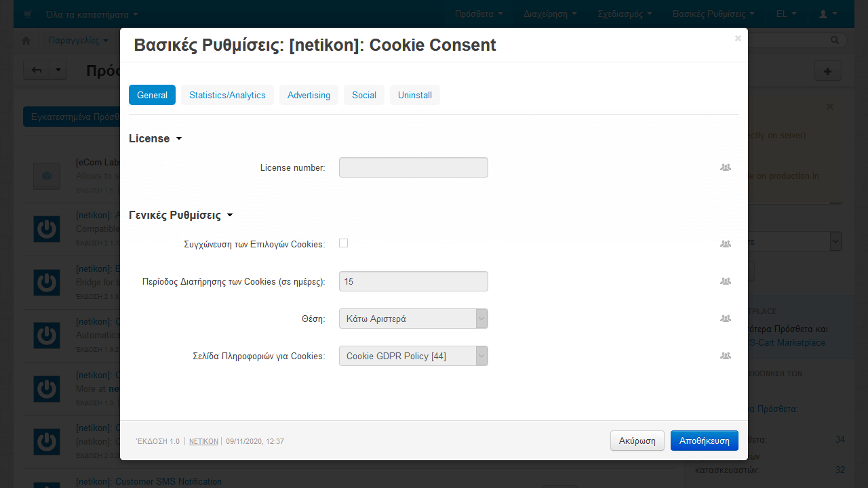Viewport: 868px width, 488px height.
Task: Click the search magnifier icon
Action: (835, 41)
